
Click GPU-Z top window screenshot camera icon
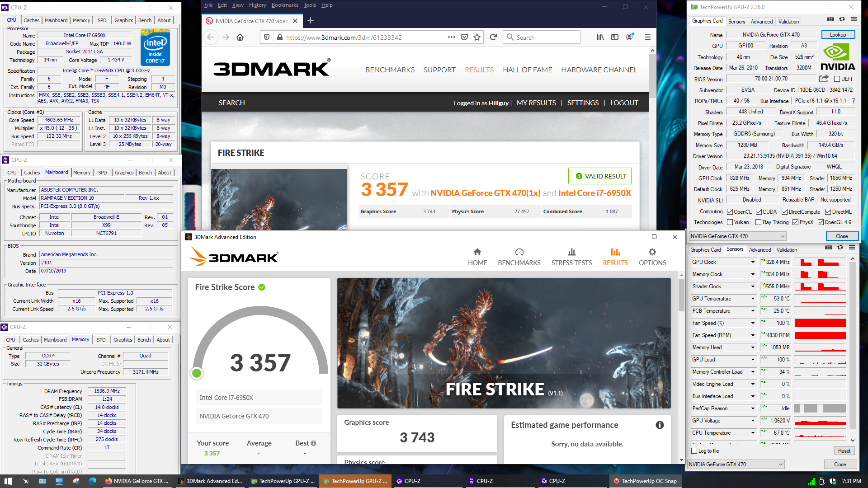pyautogui.click(x=830, y=19)
